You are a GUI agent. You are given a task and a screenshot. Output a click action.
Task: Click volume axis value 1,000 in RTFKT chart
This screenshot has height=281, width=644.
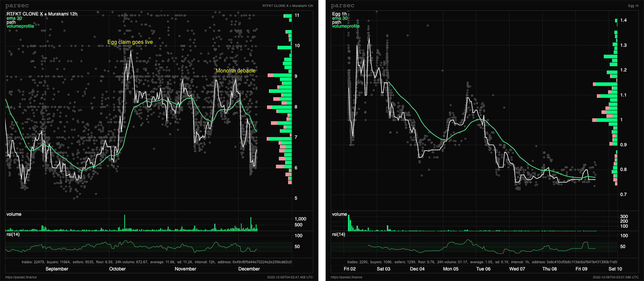coord(300,219)
